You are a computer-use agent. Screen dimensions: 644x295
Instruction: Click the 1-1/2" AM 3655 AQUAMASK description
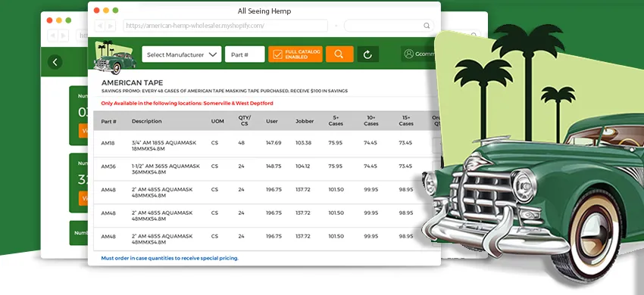click(165, 169)
